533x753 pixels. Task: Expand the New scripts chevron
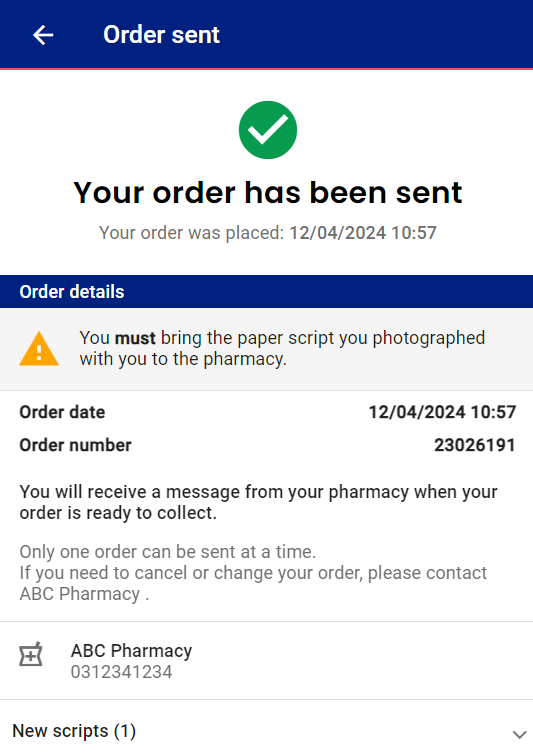click(519, 734)
